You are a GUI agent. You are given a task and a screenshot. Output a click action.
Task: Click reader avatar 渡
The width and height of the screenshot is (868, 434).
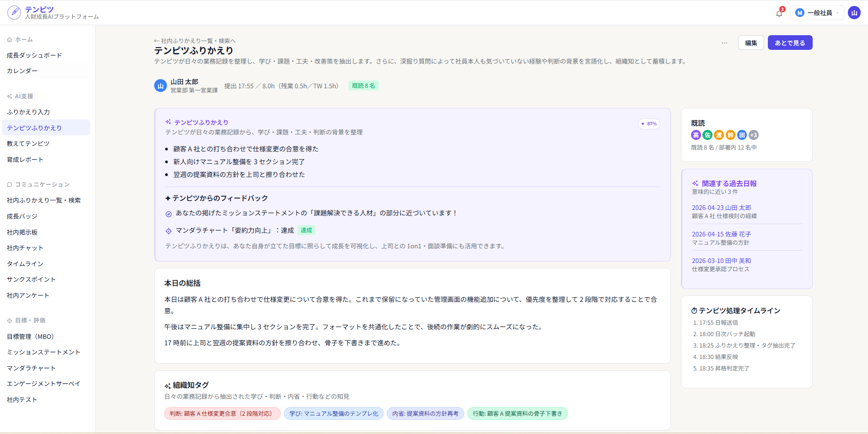coord(719,135)
